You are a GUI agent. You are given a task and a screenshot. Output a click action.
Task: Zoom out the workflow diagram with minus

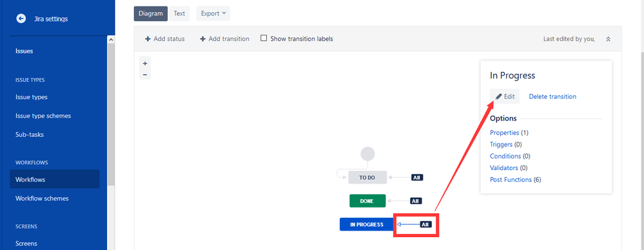click(x=144, y=75)
